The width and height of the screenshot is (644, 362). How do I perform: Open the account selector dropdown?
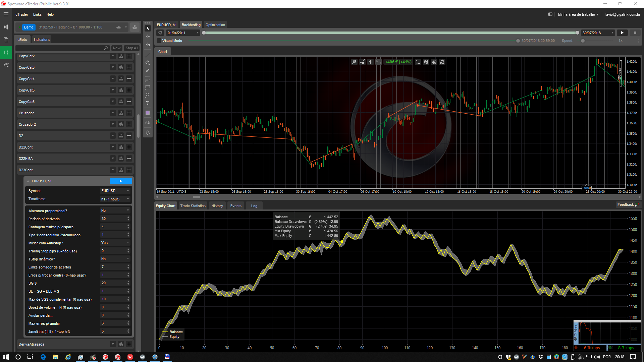(x=71, y=27)
